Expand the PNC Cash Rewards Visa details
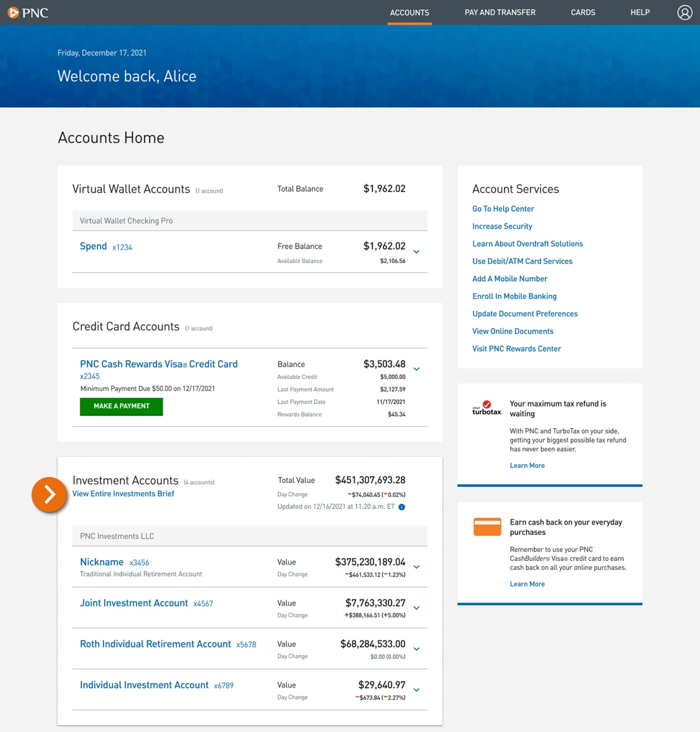 click(416, 369)
